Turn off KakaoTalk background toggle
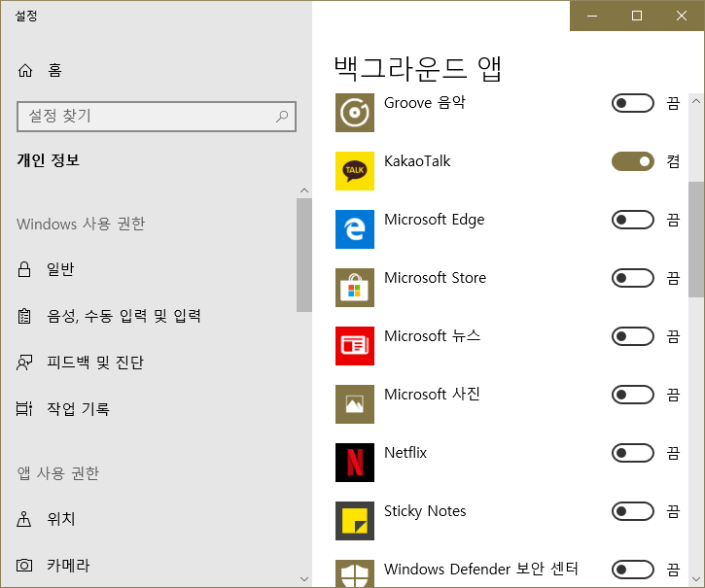The image size is (705, 588). 633,161
